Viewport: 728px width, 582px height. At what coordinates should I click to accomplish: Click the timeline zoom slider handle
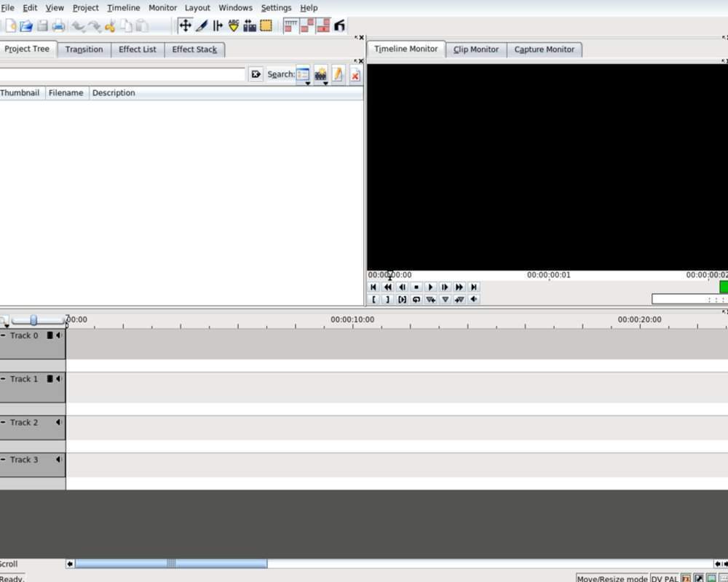pos(33,320)
